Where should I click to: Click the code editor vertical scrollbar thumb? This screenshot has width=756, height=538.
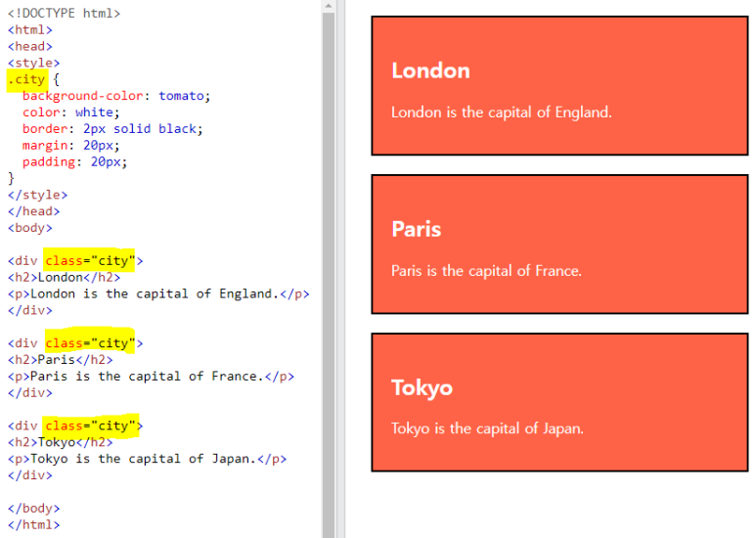click(x=329, y=275)
